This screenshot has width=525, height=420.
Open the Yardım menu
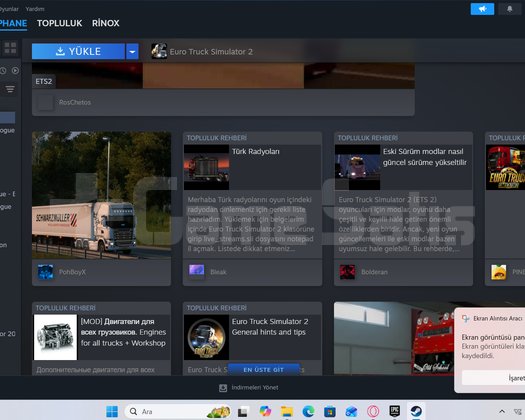click(x=35, y=9)
